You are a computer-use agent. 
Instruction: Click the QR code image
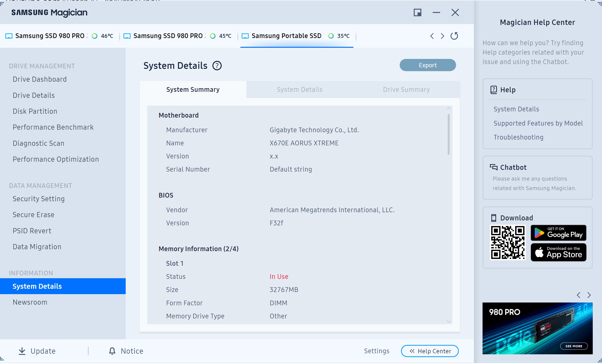[x=508, y=243]
